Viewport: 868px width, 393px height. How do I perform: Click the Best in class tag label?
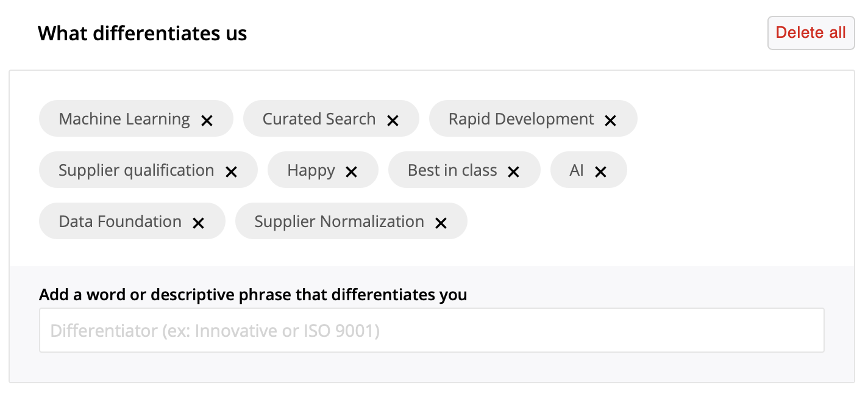click(x=452, y=170)
